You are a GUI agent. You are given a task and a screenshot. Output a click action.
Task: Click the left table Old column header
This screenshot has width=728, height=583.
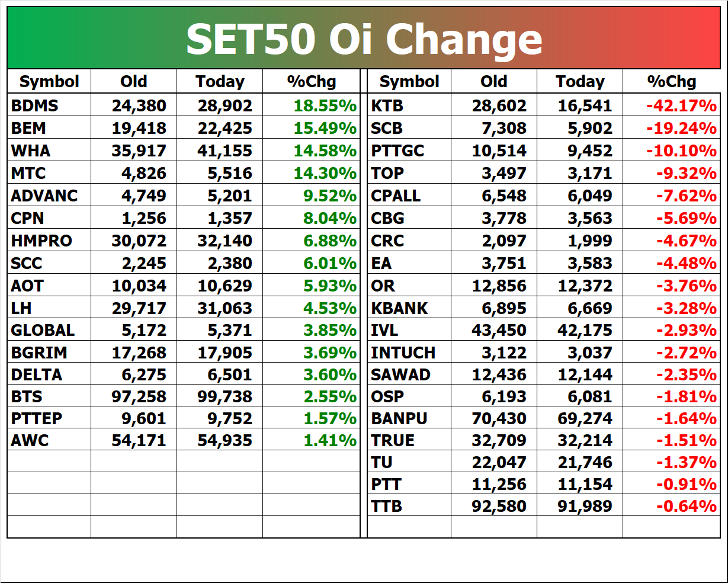(x=134, y=81)
